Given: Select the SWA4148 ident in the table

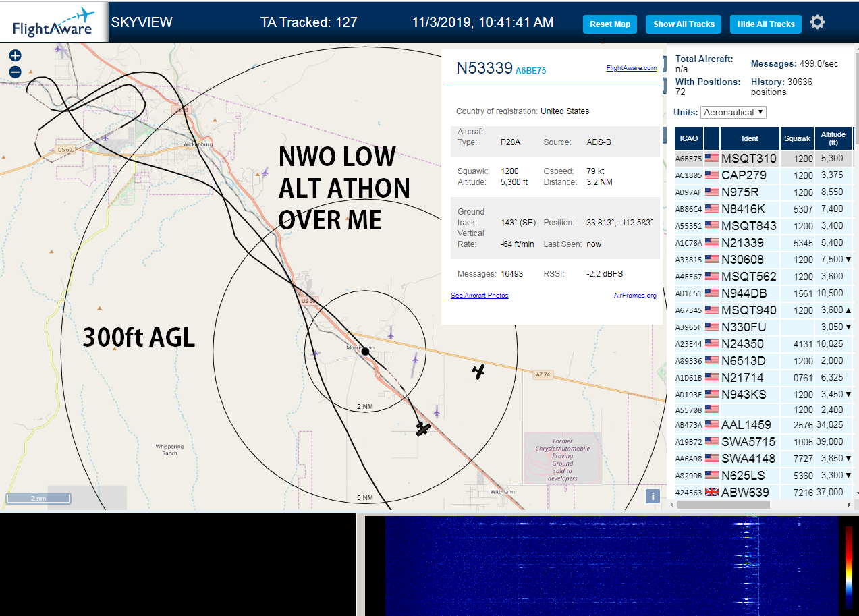Looking at the screenshot, I should click(x=748, y=459).
